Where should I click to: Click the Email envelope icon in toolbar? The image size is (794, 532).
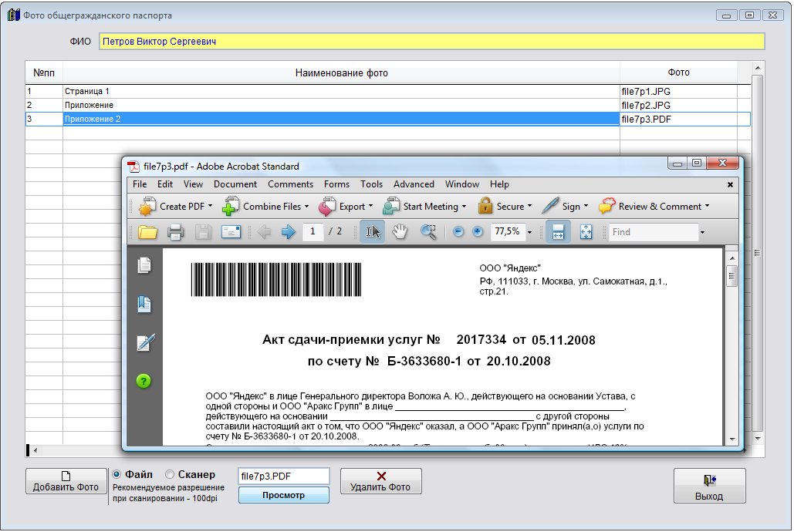pyautogui.click(x=231, y=232)
